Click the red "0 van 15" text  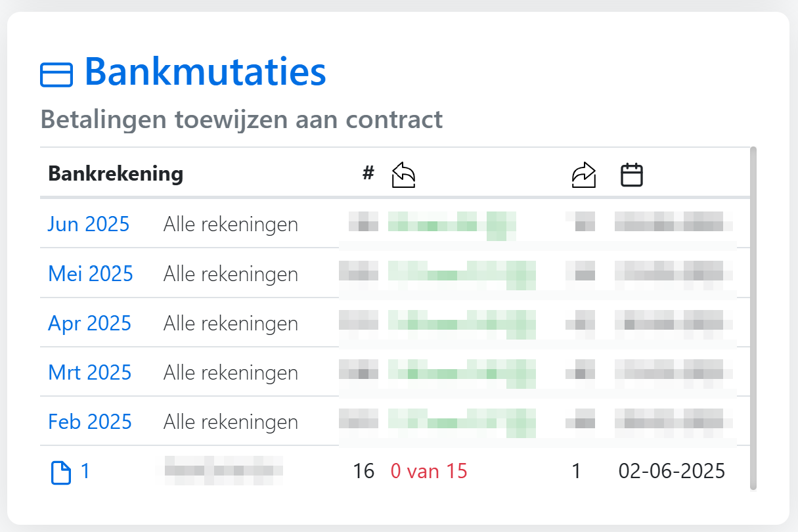pyautogui.click(x=429, y=471)
